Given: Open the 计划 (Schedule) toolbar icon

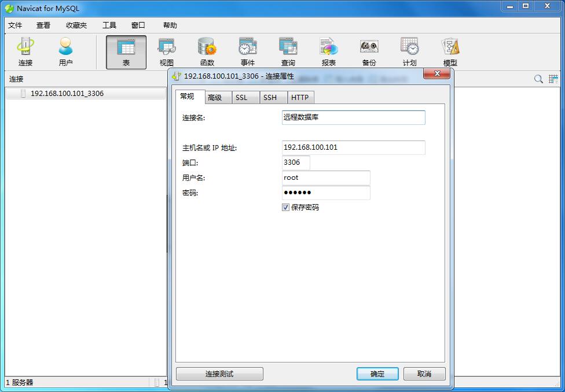Looking at the screenshot, I should point(409,51).
